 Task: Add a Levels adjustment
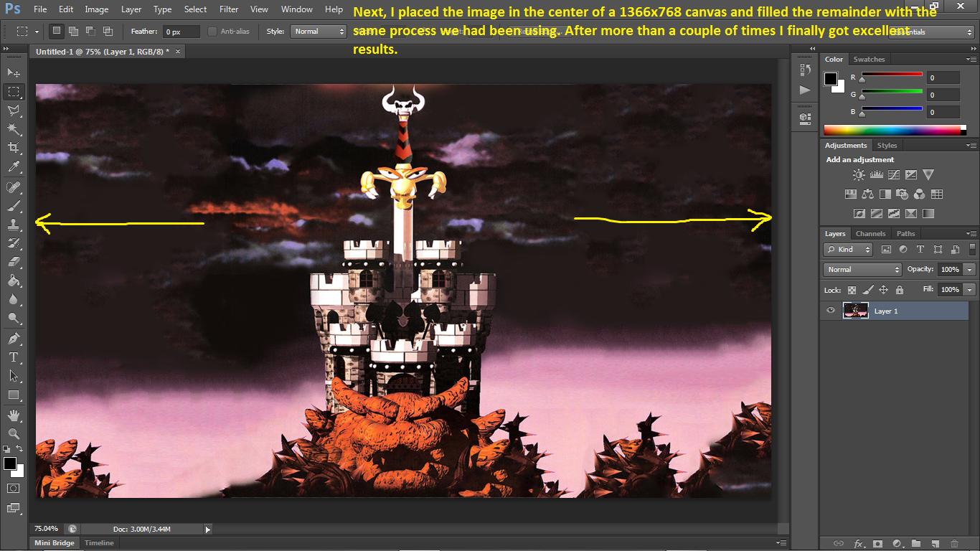[x=876, y=174]
